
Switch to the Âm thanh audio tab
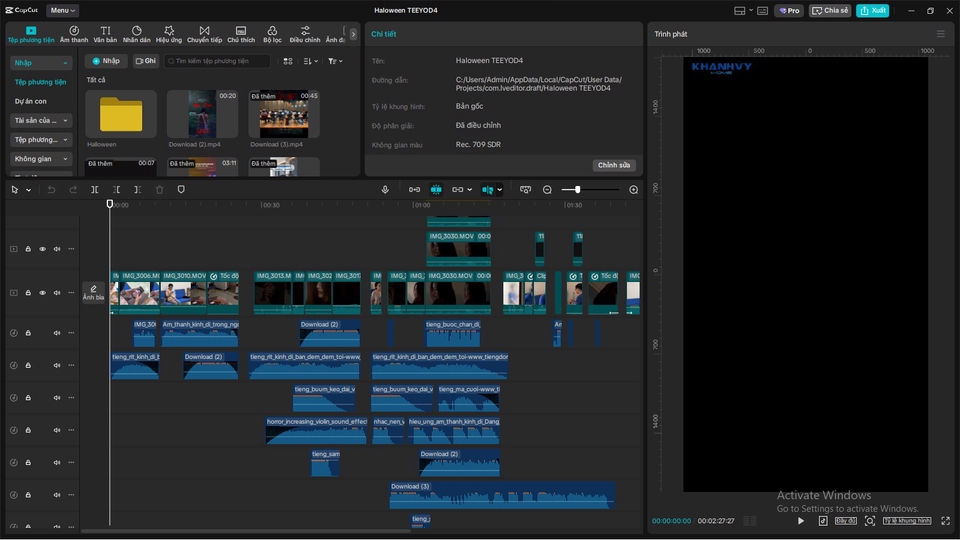(x=74, y=35)
